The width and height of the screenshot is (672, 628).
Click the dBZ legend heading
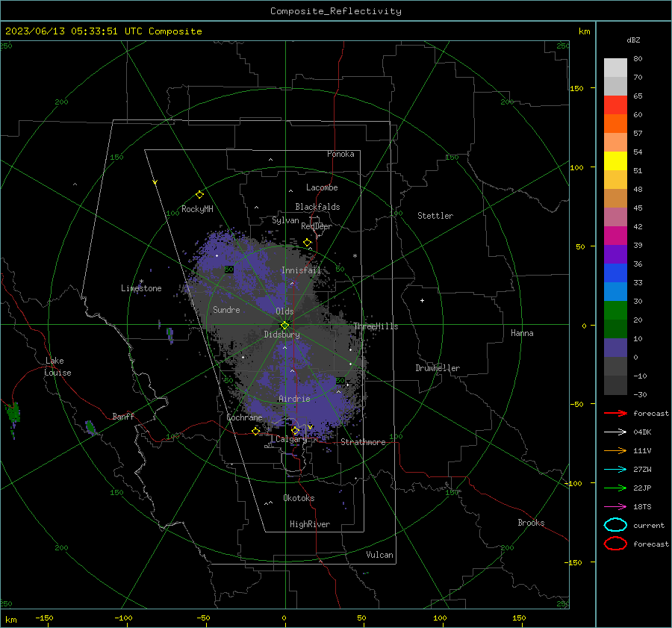point(633,40)
